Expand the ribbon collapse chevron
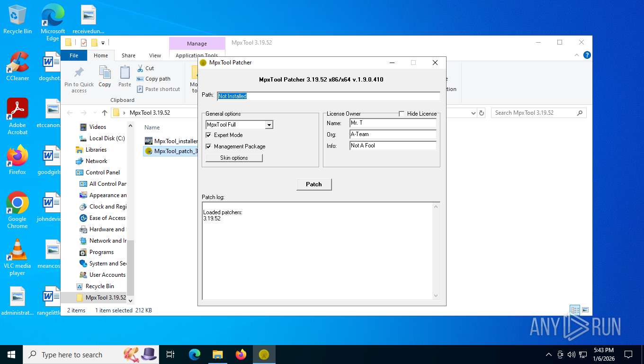The image size is (644, 364). 577,55
